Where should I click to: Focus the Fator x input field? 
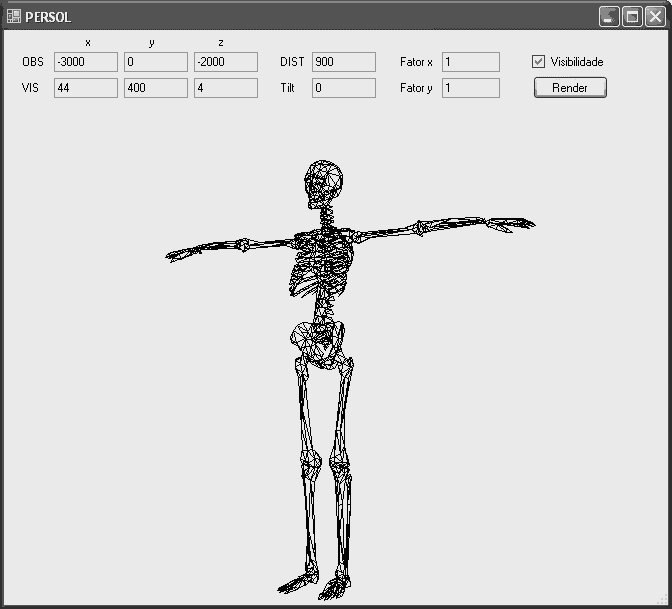click(470, 62)
